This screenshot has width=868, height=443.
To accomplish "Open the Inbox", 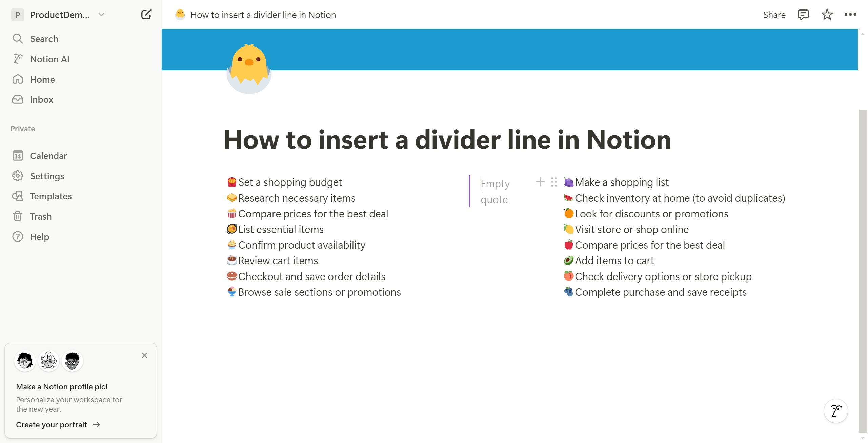I will click(x=81, y=99).
